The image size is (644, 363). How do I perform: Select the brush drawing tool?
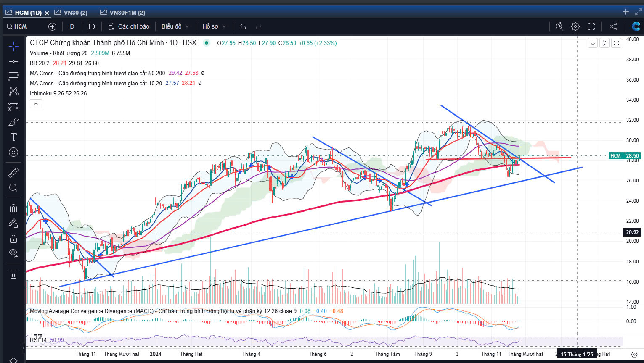13,122
